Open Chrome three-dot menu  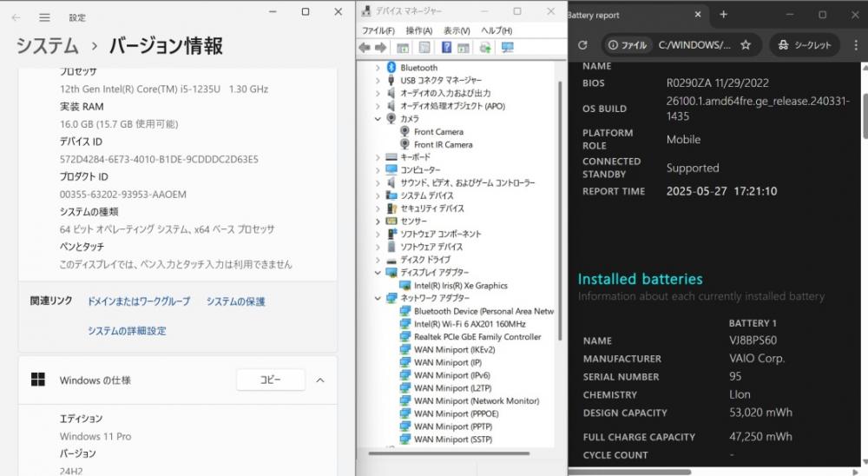coord(856,45)
